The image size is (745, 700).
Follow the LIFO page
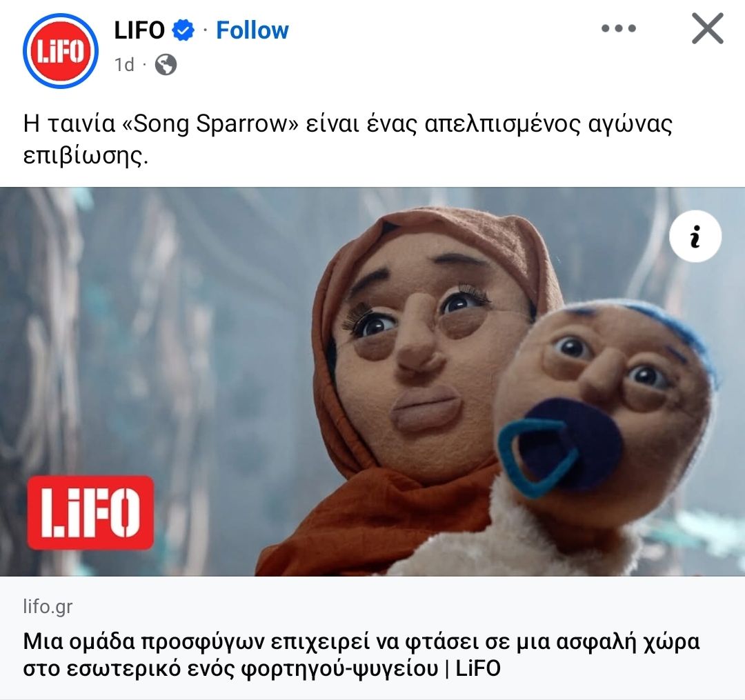252,30
